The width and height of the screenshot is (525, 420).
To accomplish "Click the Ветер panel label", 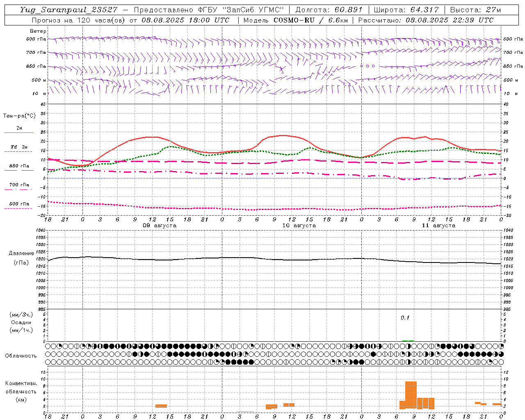I will click(38, 31).
